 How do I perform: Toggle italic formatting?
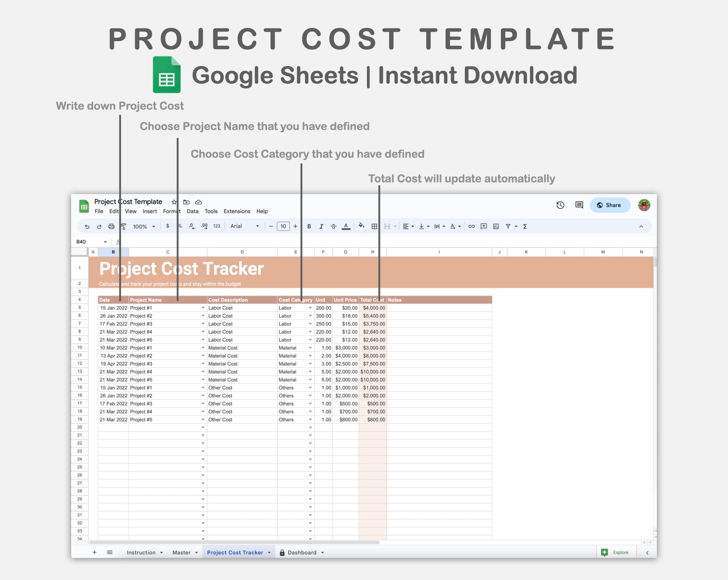(x=321, y=227)
